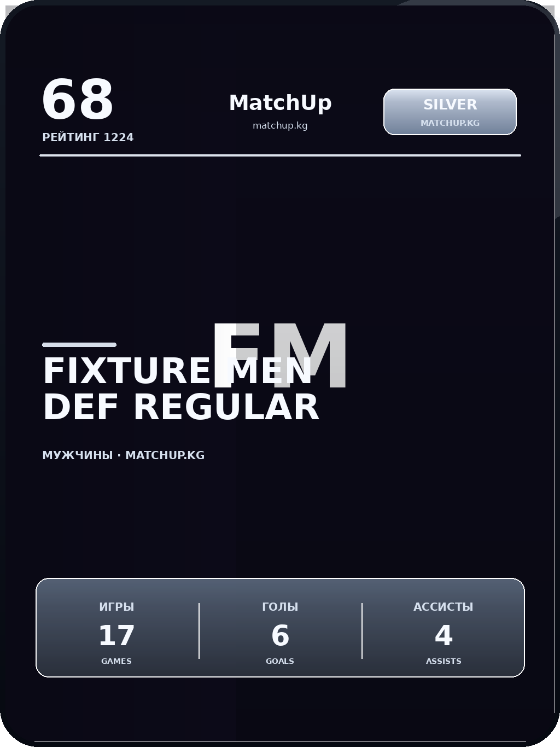Click the MatchUp title at top
The image size is (560, 747).
click(280, 103)
